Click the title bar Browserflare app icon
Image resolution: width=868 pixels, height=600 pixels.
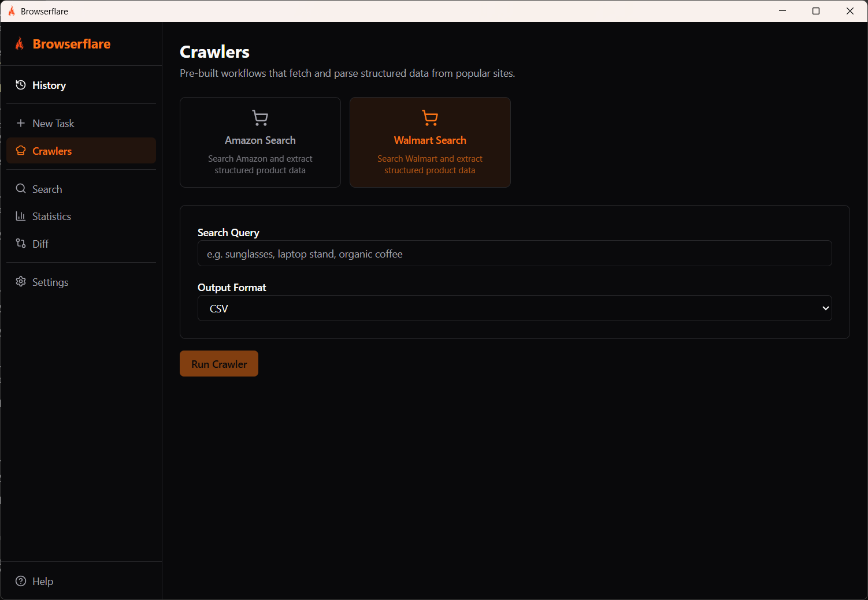click(x=12, y=11)
